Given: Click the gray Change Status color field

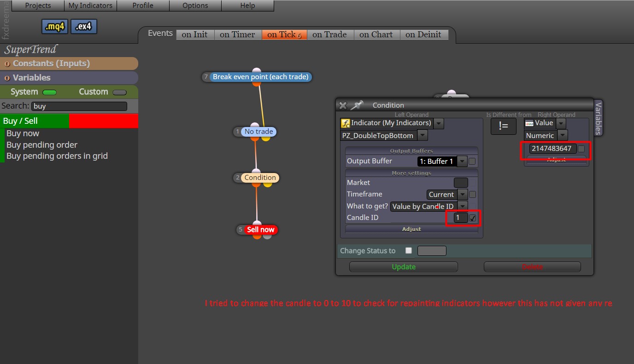Looking at the screenshot, I should coord(432,251).
